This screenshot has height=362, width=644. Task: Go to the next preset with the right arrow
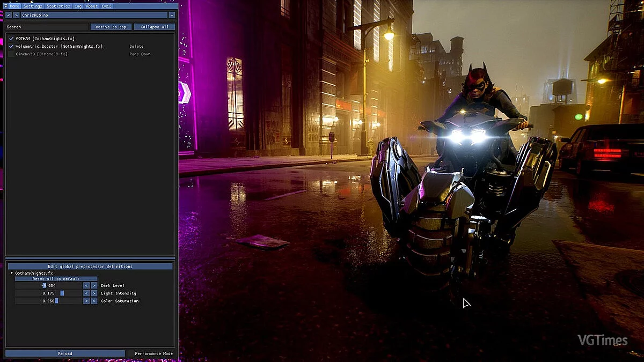click(x=16, y=15)
